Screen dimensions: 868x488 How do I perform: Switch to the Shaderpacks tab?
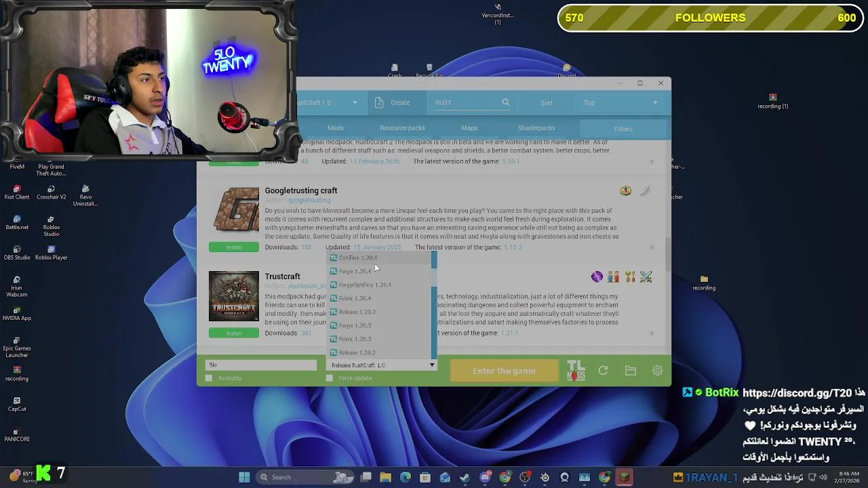[536, 128]
